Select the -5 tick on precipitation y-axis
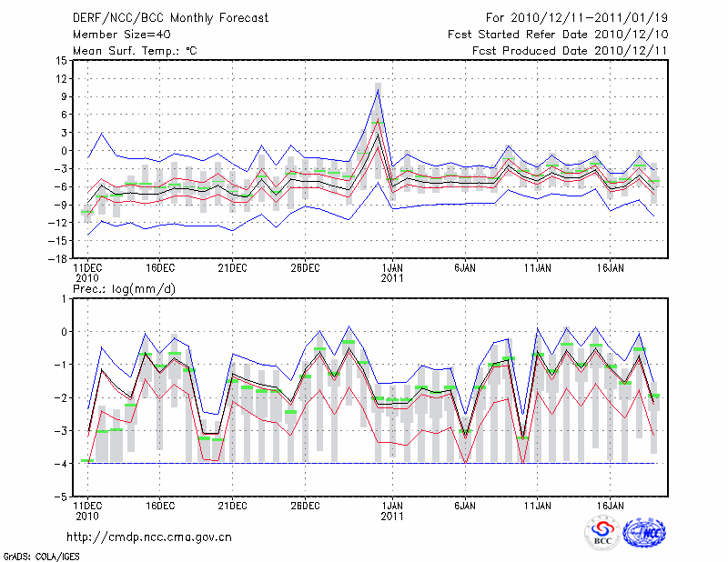This screenshot has width=728, height=562. point(60,497)
